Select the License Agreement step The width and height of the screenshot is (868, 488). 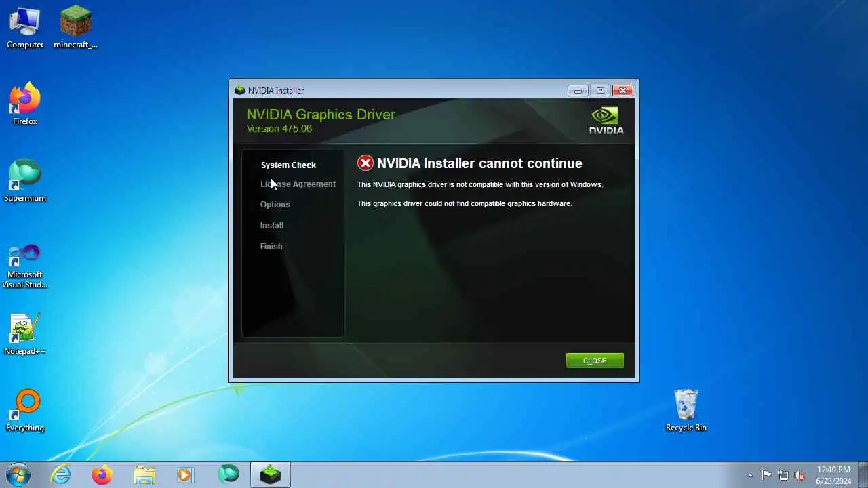pos(298,184)
